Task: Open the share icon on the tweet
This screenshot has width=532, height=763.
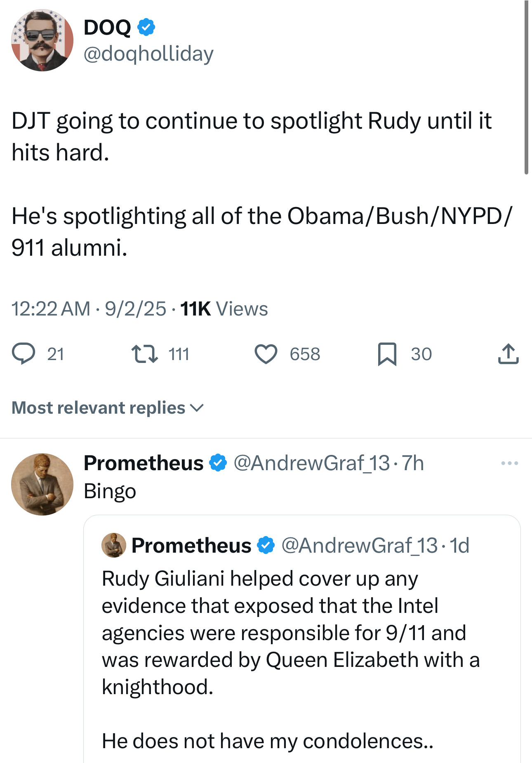Action: (x=508, y=354)
